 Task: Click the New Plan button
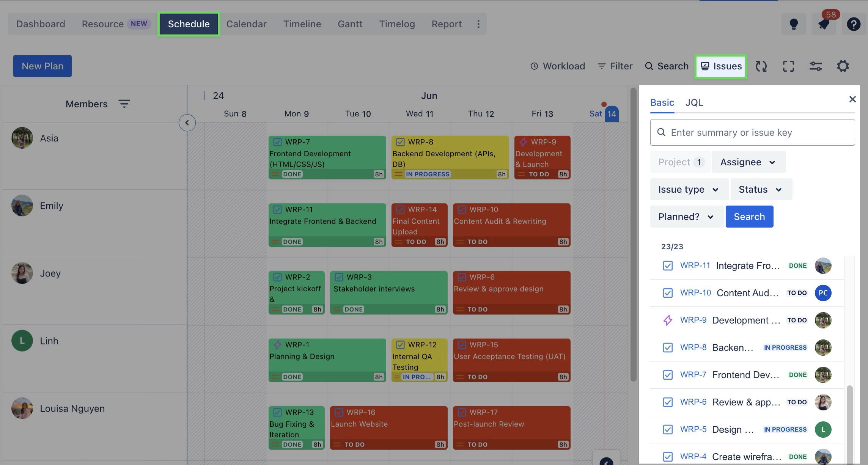[42, 66]
